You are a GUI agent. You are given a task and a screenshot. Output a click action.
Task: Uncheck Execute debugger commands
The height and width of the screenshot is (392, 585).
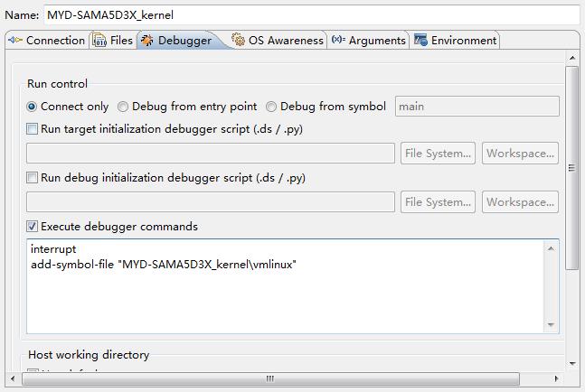coord(32,226)
